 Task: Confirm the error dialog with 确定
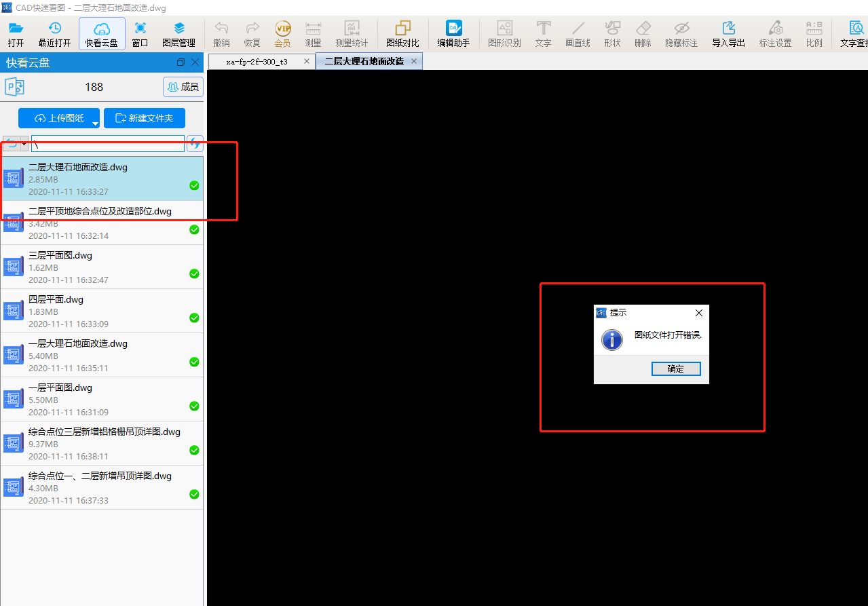(x=676, y=369)
